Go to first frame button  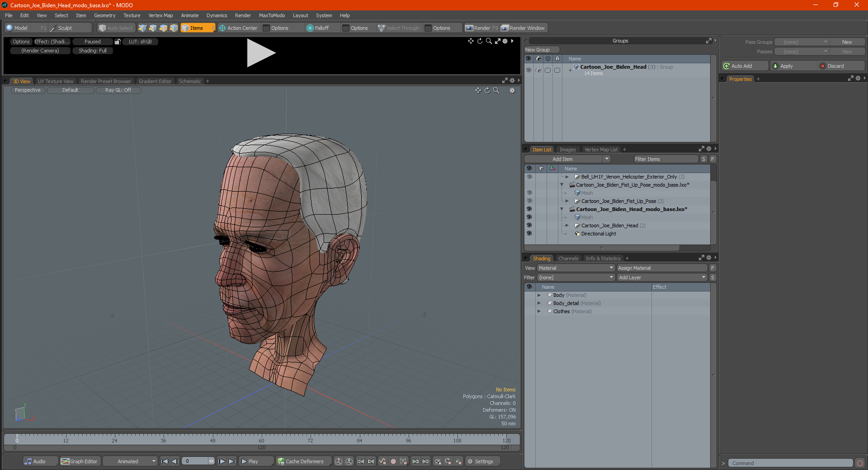click(165, 461)
